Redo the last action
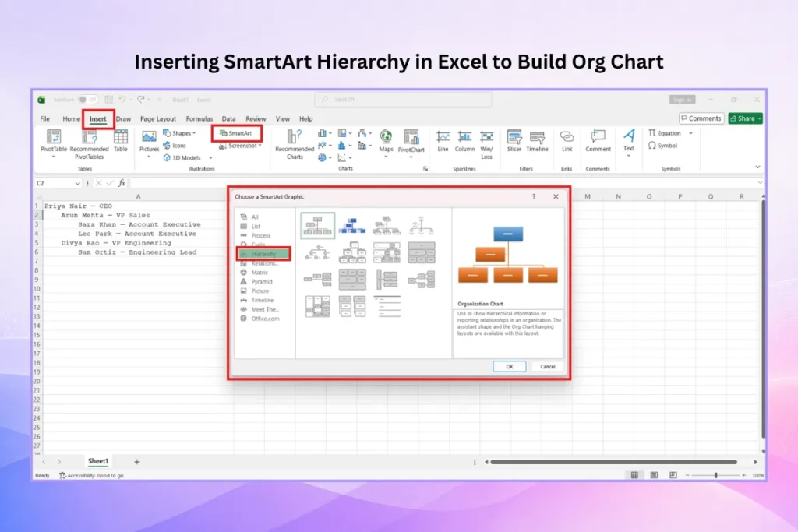 tap(141, 100)
